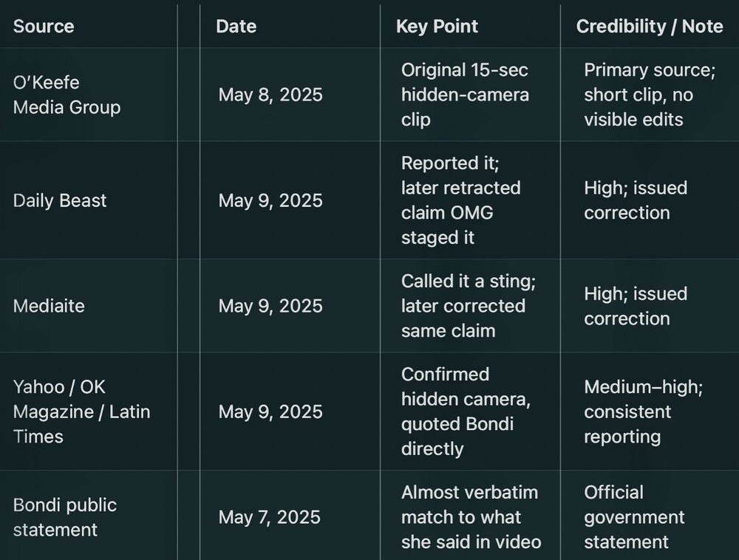
Task: Click the Credibility / Note column header
Action: [650, 27]
